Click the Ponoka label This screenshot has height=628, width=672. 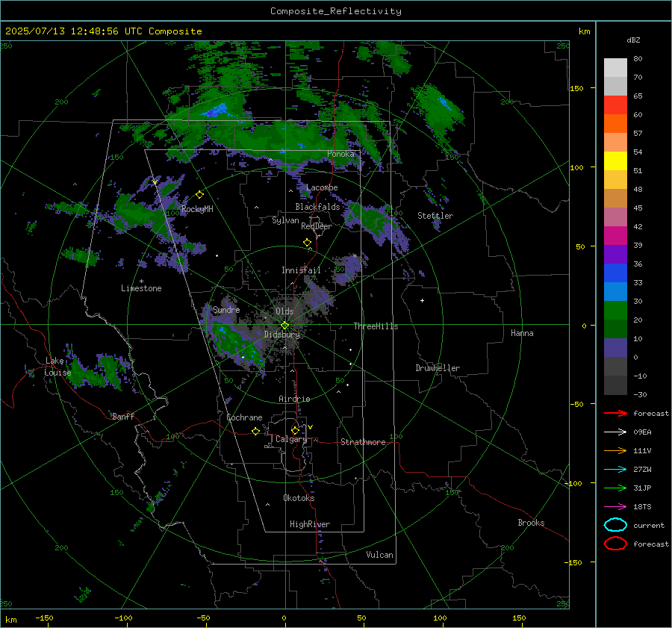pos(340,154)
